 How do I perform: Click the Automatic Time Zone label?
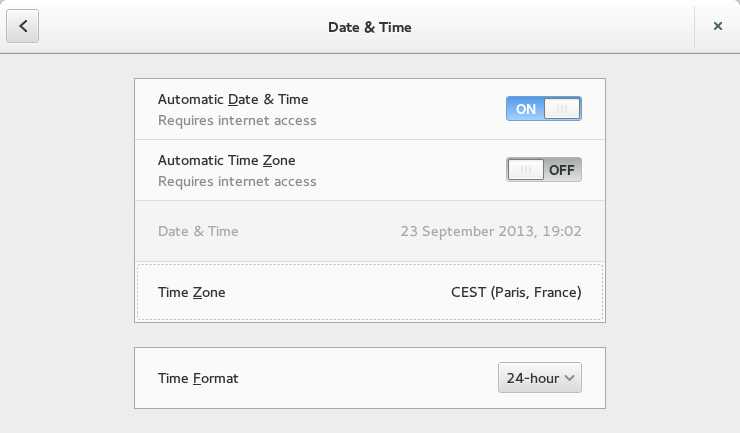(x=227, y=160)
